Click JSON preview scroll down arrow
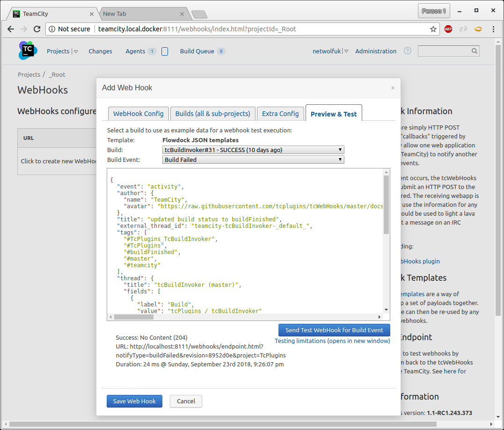The height and width of the screenshot is (430, 504). (x=387, y=310)
